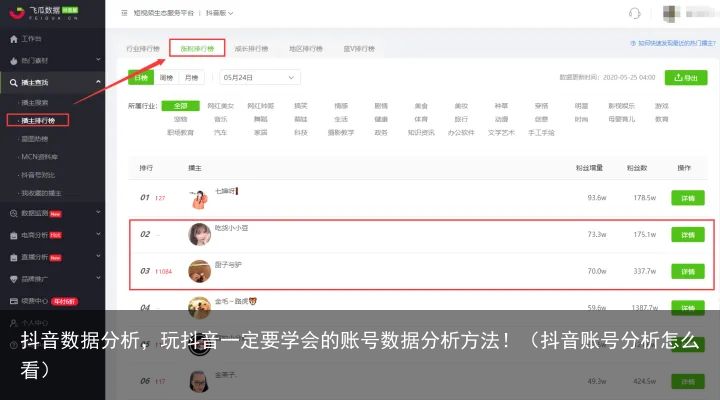Click the magnifier icon beside 播主查找
Viewport: 720px width, 400px height.
[14, 83]
